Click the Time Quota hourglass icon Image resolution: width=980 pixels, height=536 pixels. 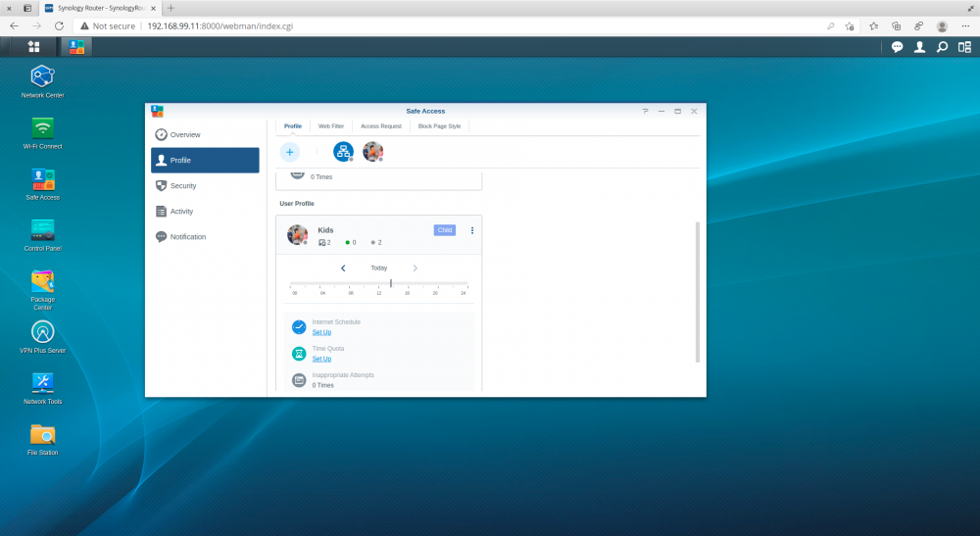click(x=299, y=354)
